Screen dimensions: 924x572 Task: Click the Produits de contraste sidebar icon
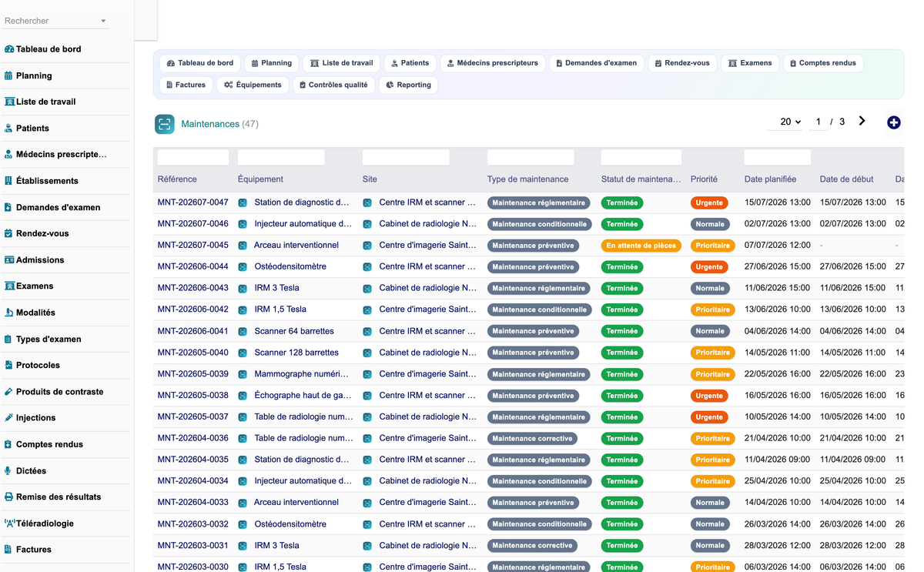[8, 392]
